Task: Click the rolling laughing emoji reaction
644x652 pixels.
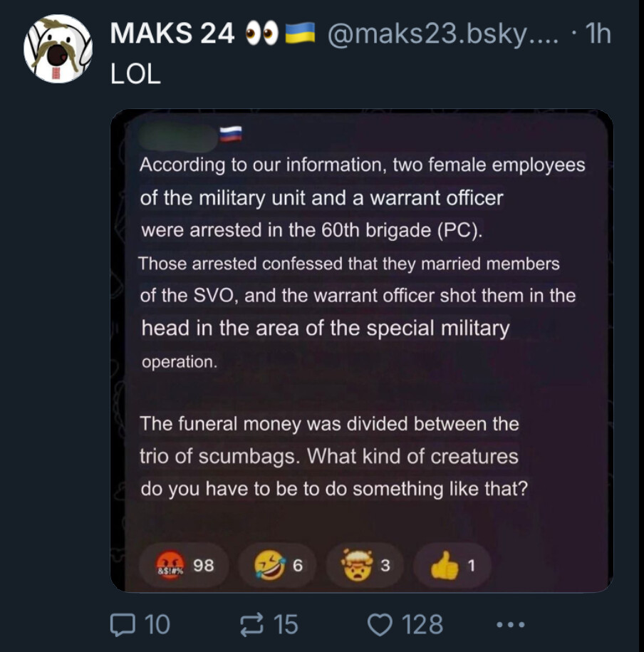Action: [277, 565]
